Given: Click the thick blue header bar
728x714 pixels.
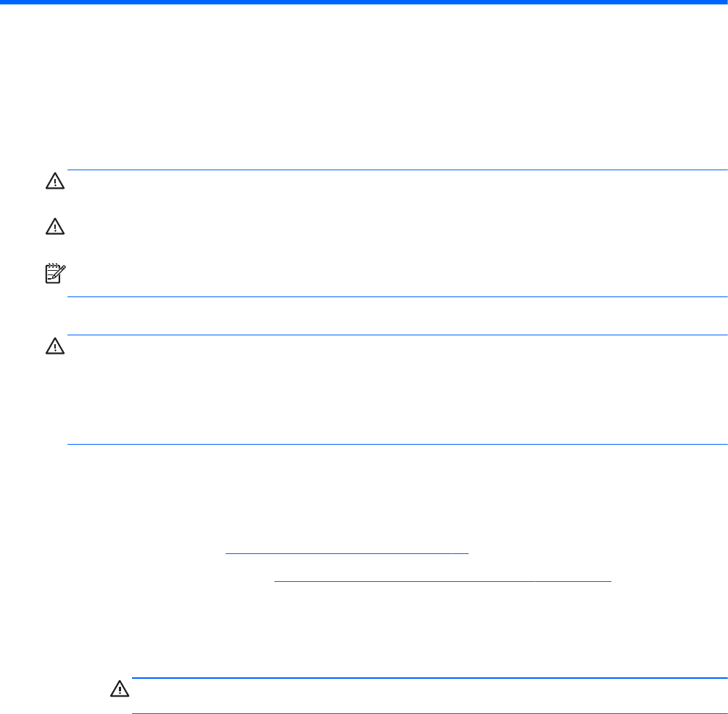Looking at the screenshot, I should pos(364,3).
